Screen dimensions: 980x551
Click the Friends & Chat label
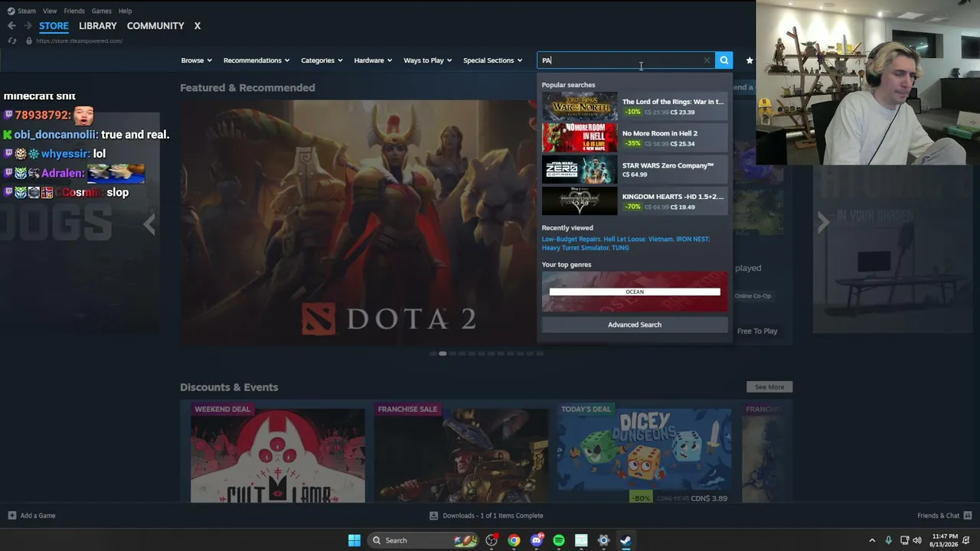[938, 516]
